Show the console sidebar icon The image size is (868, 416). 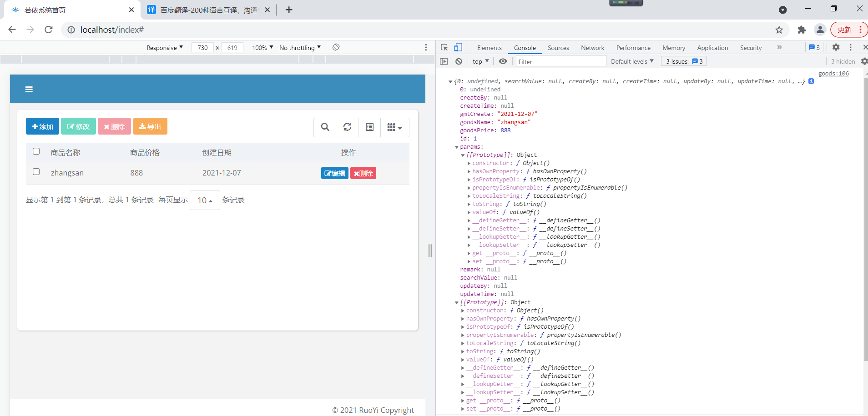444,61
